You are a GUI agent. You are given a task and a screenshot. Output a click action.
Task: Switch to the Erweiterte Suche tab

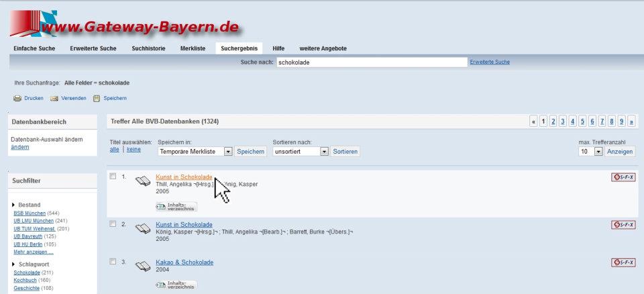tap(93, 48)
